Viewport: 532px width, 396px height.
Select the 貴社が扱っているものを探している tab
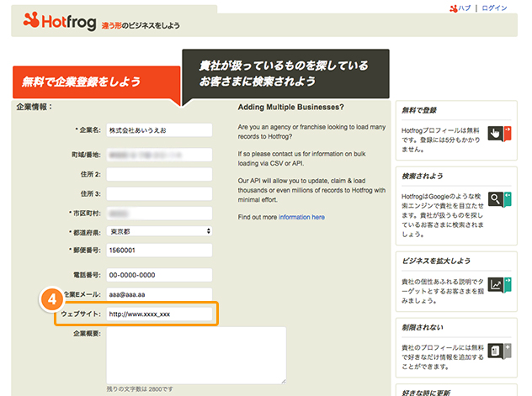(x=285, y=73)
